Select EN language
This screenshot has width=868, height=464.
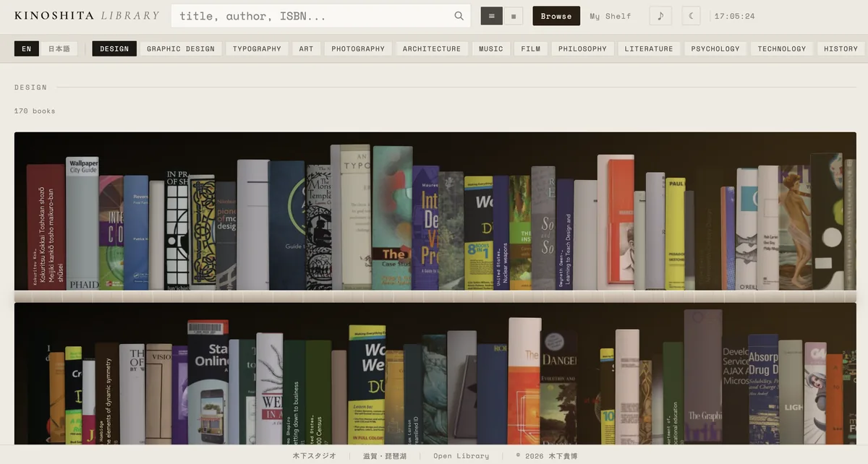tap(27, 48)
